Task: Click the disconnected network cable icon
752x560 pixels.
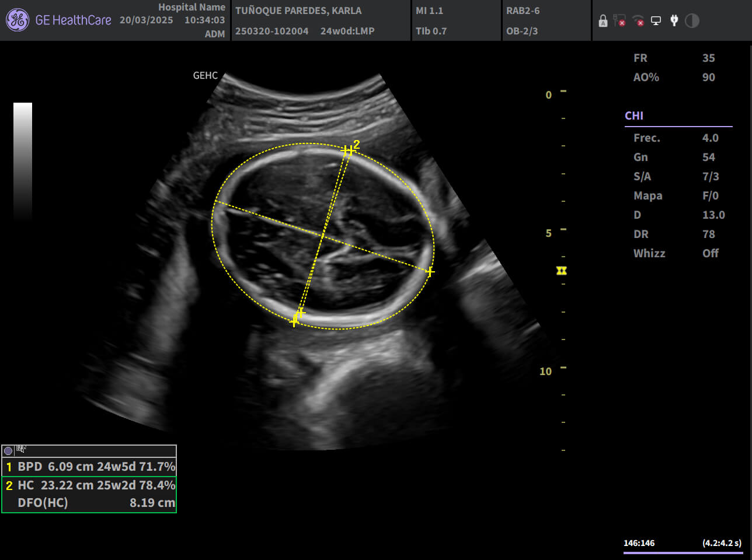Action: pyautogui.click(x=619, y=21)
